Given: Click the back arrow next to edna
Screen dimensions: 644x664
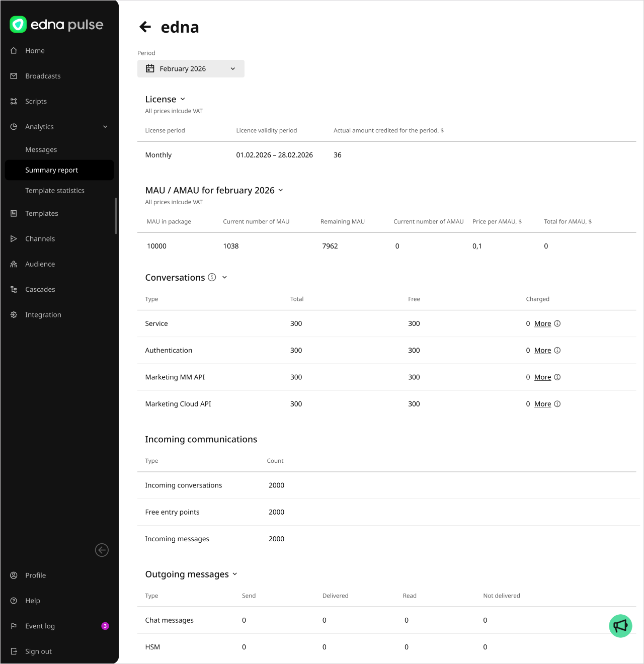Looking at the screenshot, I should click(145, 27).
